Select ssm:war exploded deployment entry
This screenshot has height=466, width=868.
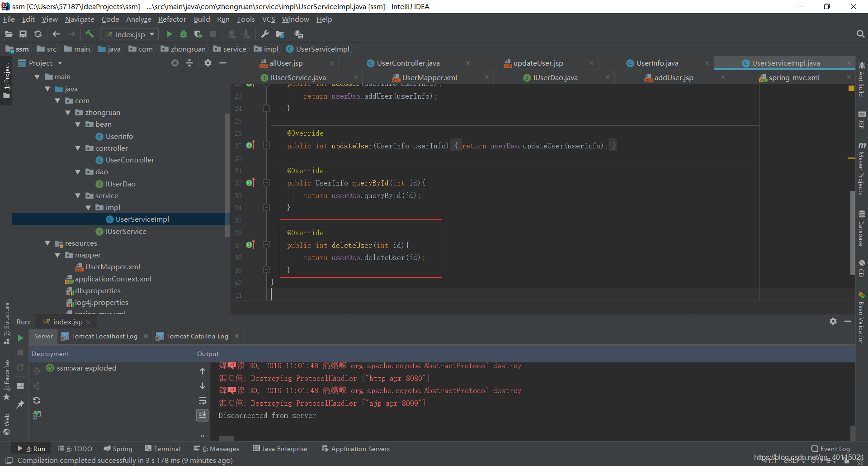coord(86,368)
